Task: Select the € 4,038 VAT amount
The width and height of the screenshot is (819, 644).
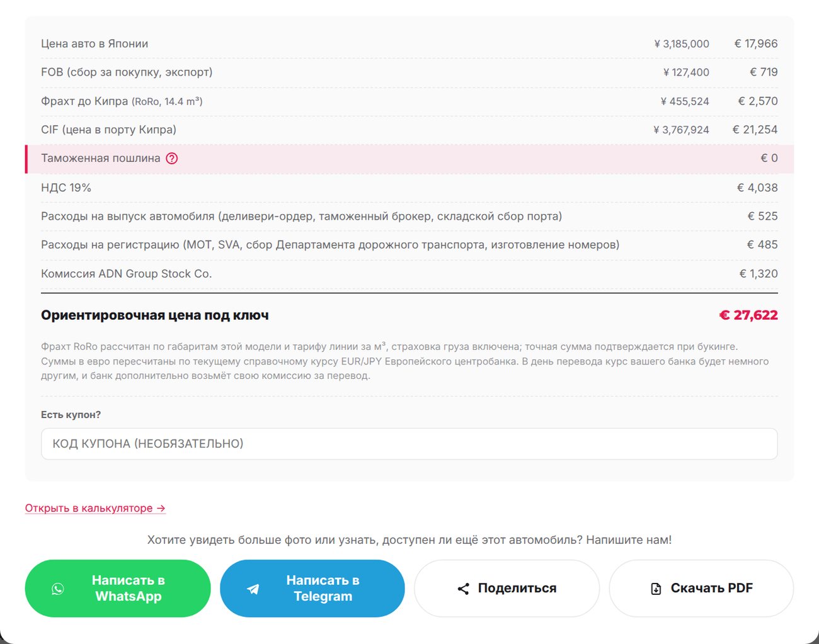Action: click(757, 188)
